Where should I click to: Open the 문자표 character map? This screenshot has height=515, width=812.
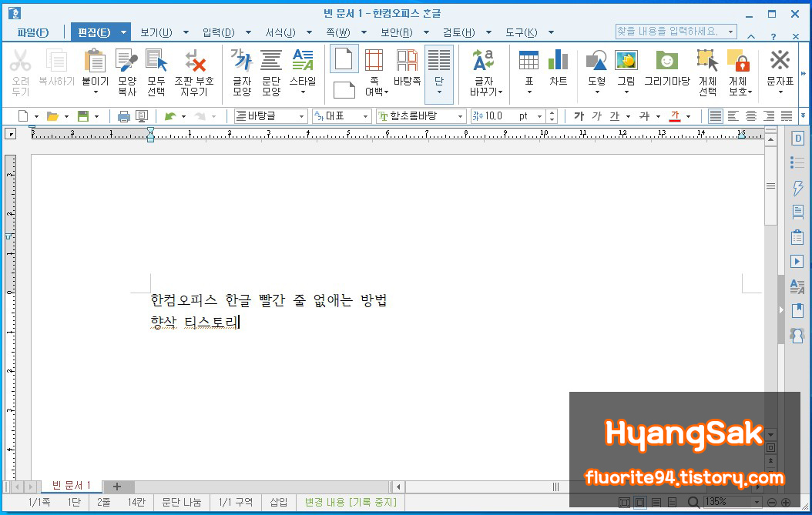point(780,60)
